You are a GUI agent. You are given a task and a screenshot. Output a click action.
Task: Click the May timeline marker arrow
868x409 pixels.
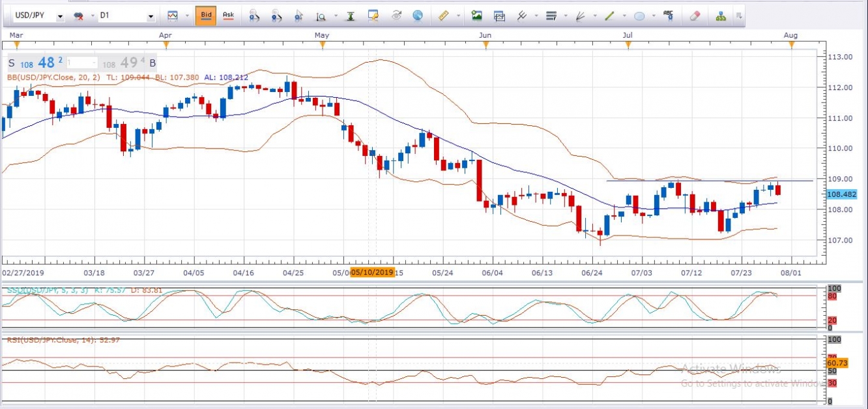(321, 44)
